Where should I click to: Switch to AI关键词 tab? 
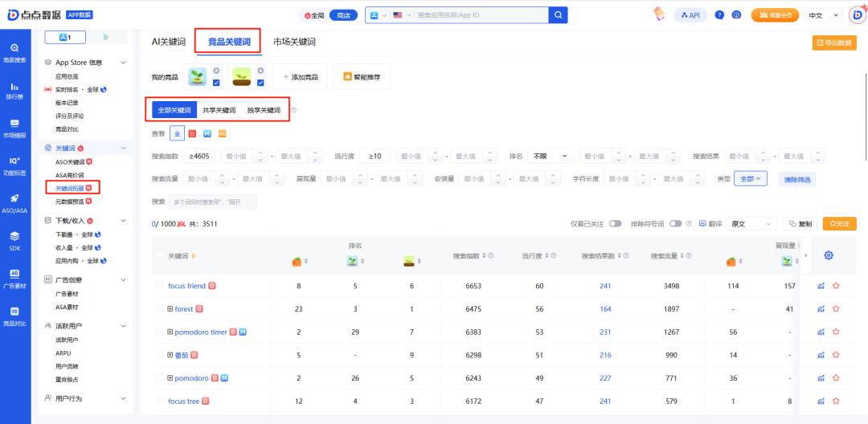(168, 42)
